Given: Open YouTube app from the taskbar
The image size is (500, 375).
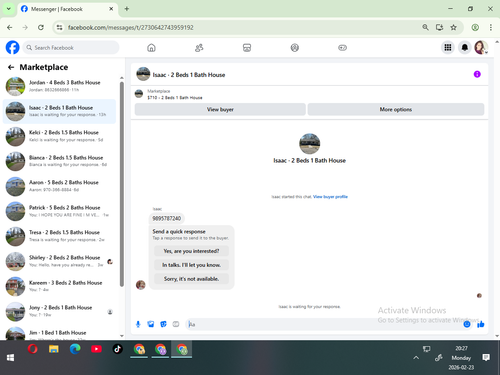Looking at the screenshot, I should pos(96,349).
